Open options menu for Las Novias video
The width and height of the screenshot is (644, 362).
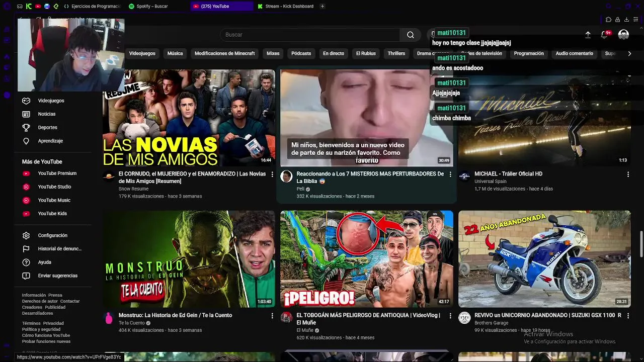[x=272, y=174]
